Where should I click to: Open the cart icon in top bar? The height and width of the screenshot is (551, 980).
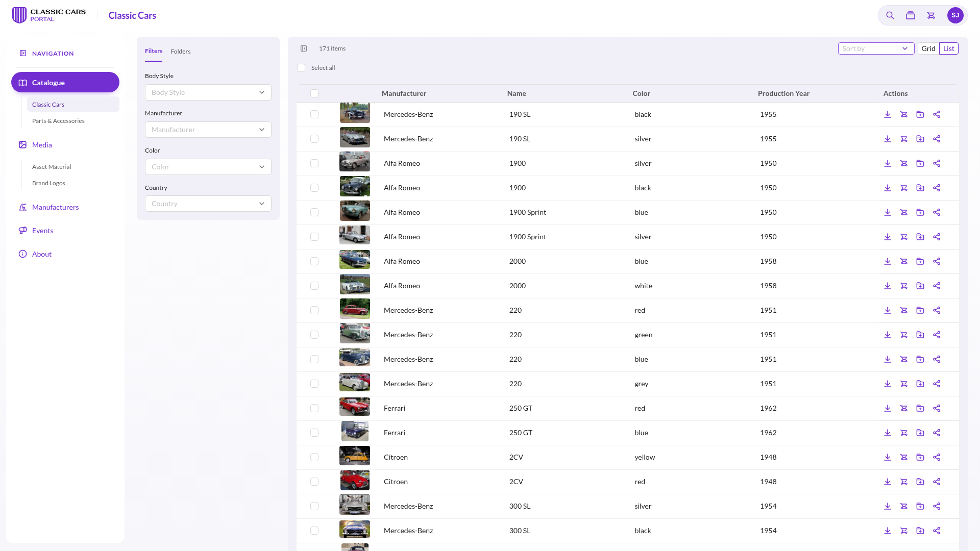(x=931, y=15)
